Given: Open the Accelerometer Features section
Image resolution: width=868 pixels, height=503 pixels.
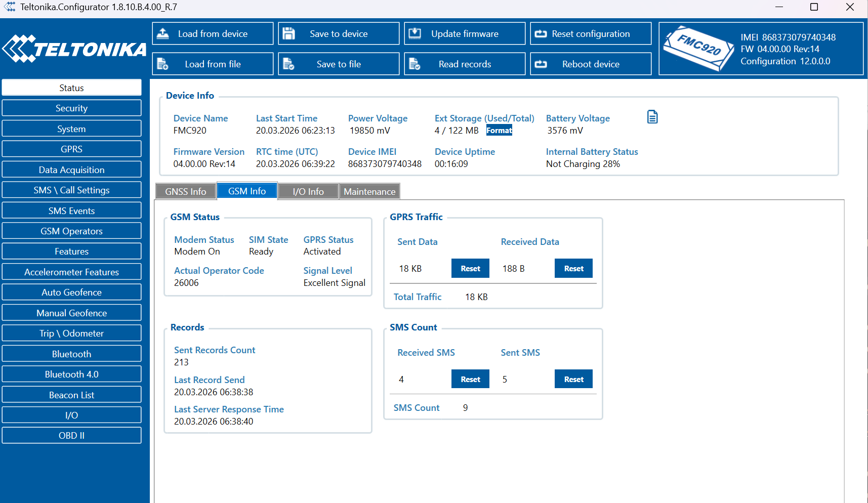Looking at the screenshot, I should 71,272.
